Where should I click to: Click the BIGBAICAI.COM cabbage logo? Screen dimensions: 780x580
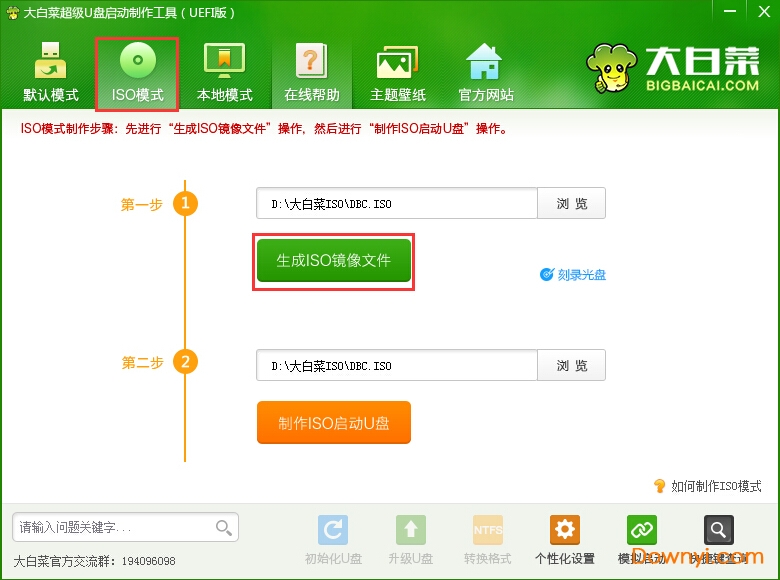pyautogui.click(x=673, y=68)
